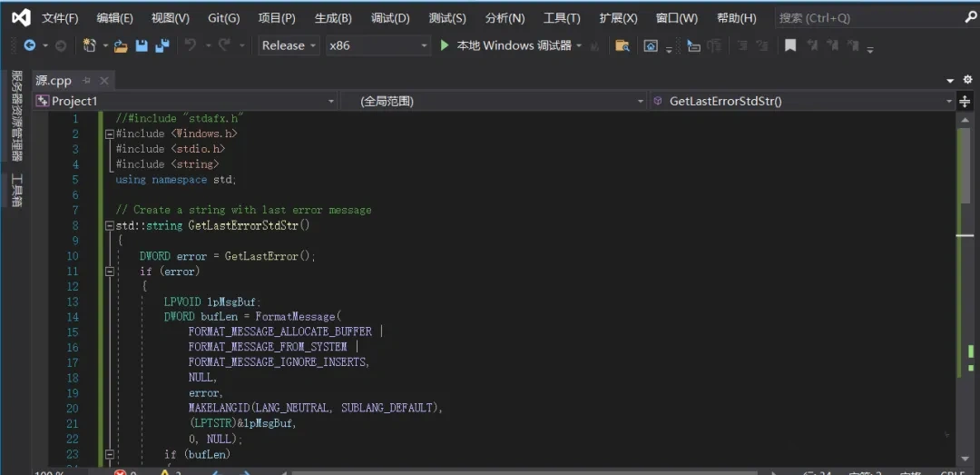Click the clear bookmarks icon
The image size is (980, 475).
click(851, 45)
